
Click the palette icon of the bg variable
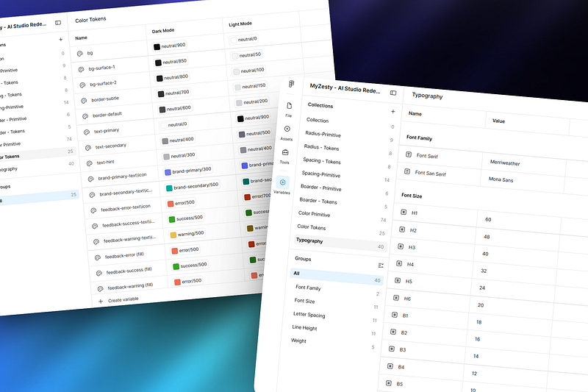[x=80, y=54]
